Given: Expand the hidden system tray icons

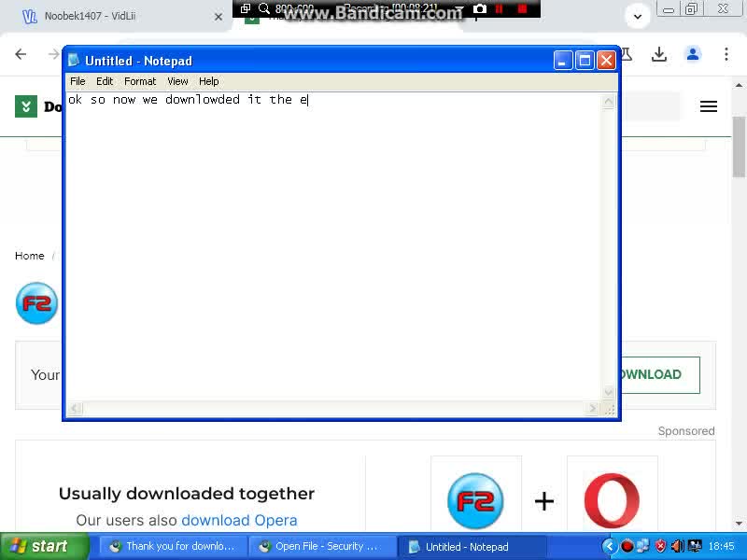Looking at the screenshot, I should pyautogui.click(x=609, y=545).
